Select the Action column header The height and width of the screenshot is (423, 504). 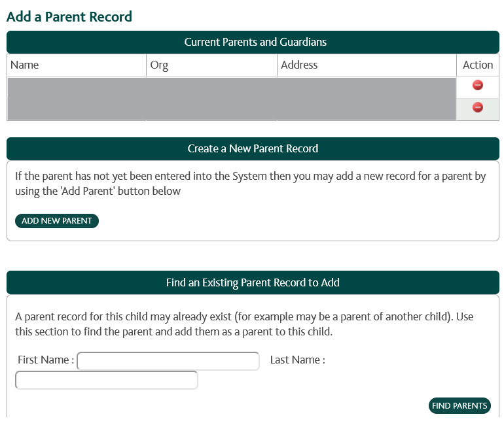tap(478, 65)
